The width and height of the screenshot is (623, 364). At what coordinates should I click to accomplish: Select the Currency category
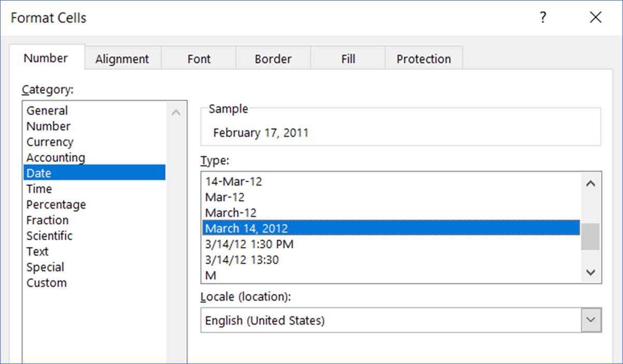(x=50, y=141)
